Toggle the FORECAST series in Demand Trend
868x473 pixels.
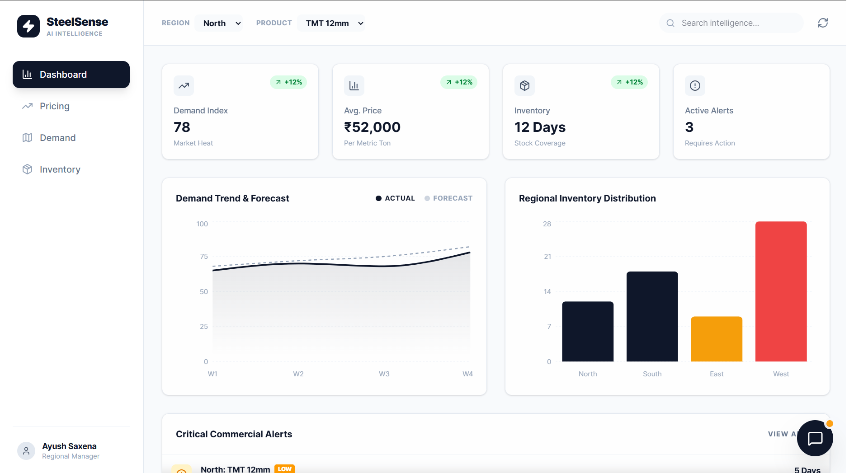pos(448,198)
